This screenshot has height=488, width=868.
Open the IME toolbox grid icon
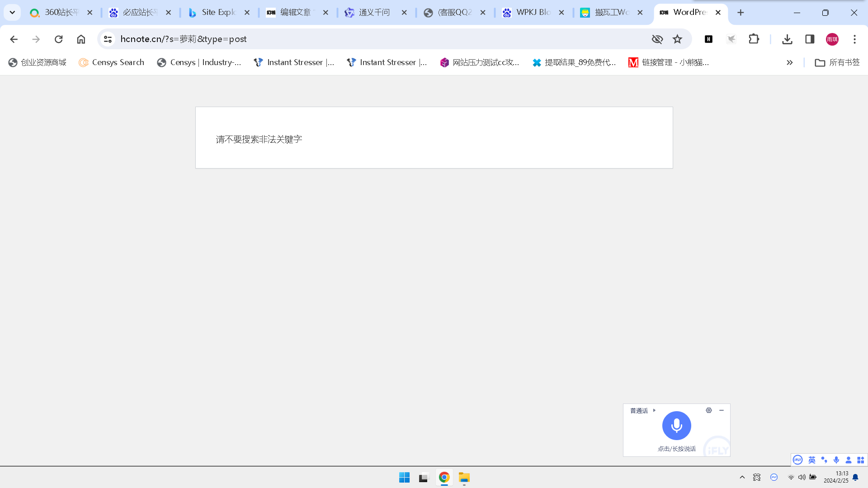(x=861, y=460)
